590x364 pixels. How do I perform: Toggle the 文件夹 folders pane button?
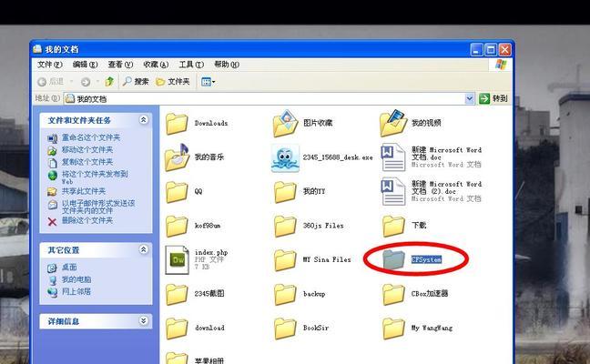click(173, 81)
